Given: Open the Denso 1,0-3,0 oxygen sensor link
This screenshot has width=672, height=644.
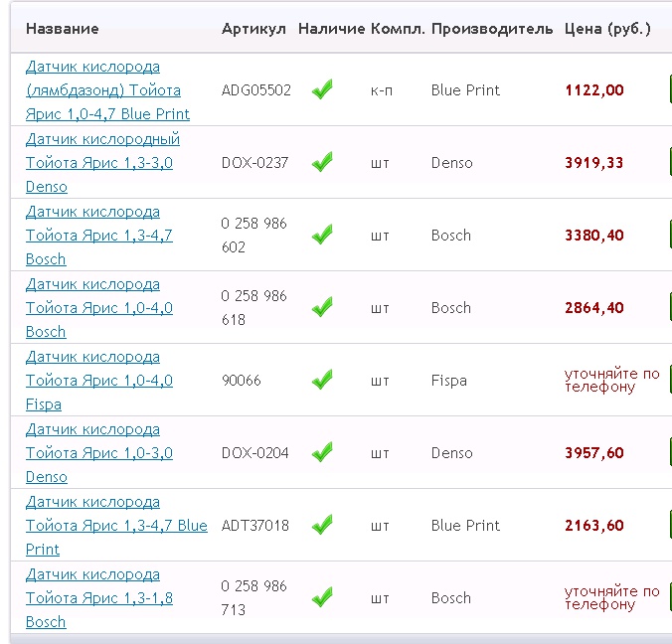Looking at the screenshot, I should coord(99,453).
